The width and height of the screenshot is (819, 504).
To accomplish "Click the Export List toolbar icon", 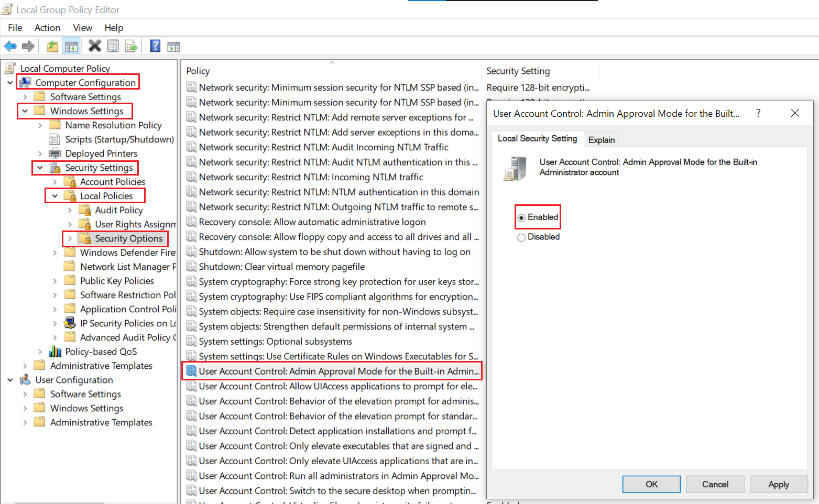I will 131,46.
